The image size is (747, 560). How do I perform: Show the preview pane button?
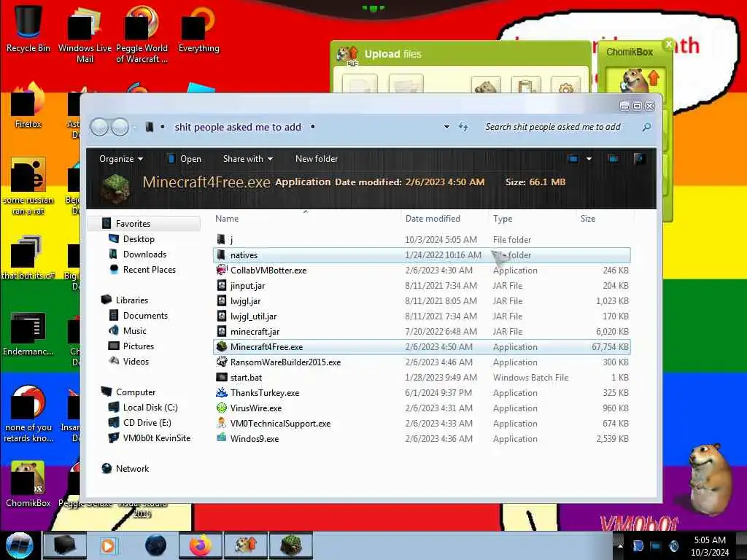coord(613,158)
